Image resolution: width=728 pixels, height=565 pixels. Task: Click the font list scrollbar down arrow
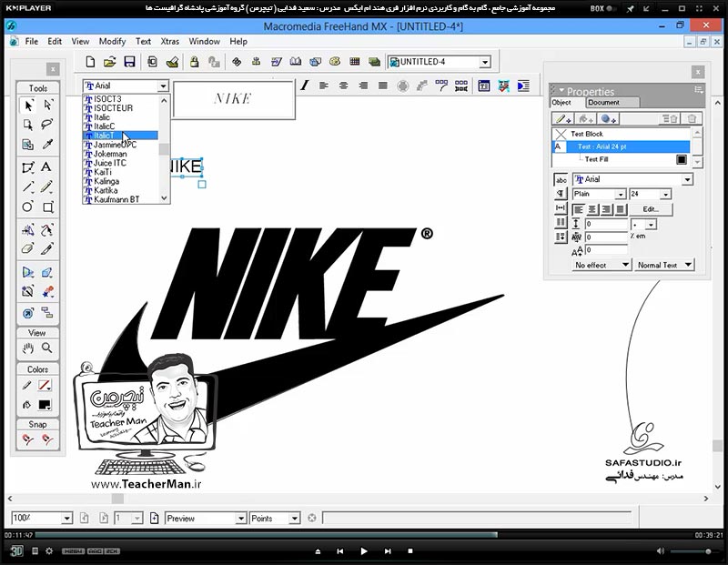(164, 198)
